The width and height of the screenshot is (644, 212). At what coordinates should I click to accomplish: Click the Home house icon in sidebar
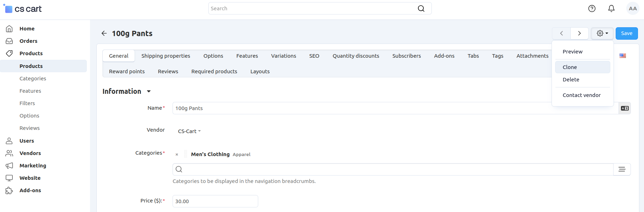(9, 29)
